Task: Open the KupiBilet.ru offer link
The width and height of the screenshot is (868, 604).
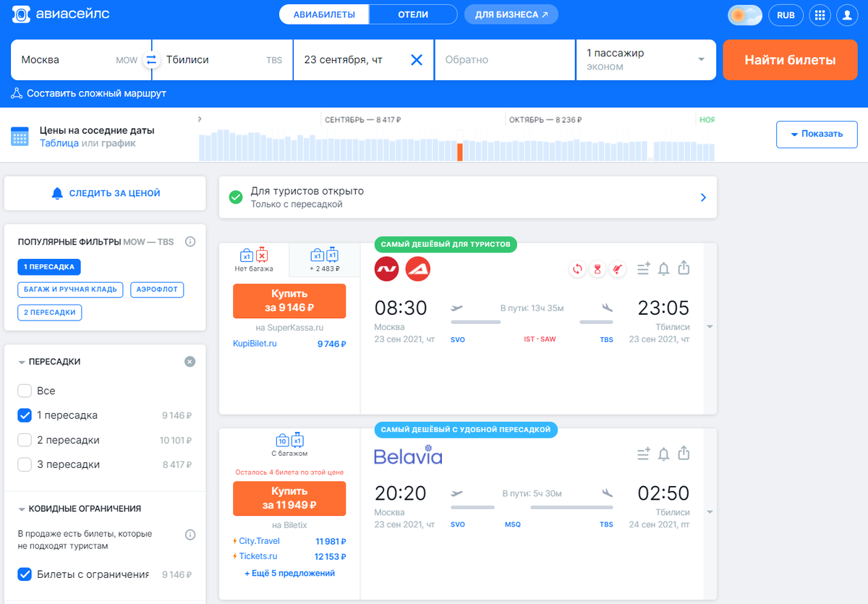Action: (255, 344)
